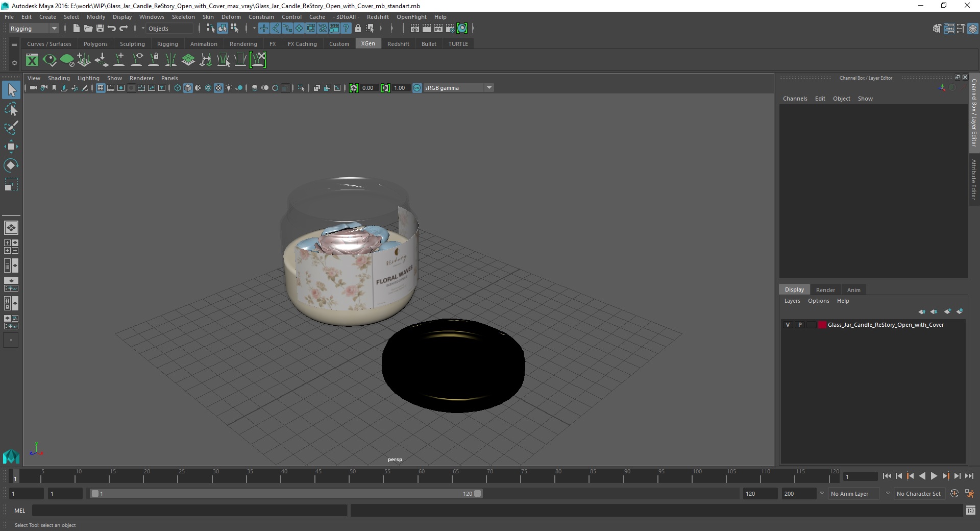Toggle view color management ON button
Viewport: 980px width, 531px height.
click(417, 88)
